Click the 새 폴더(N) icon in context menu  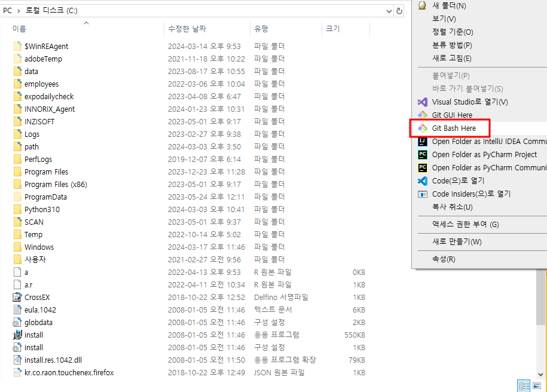click(422, 5)
